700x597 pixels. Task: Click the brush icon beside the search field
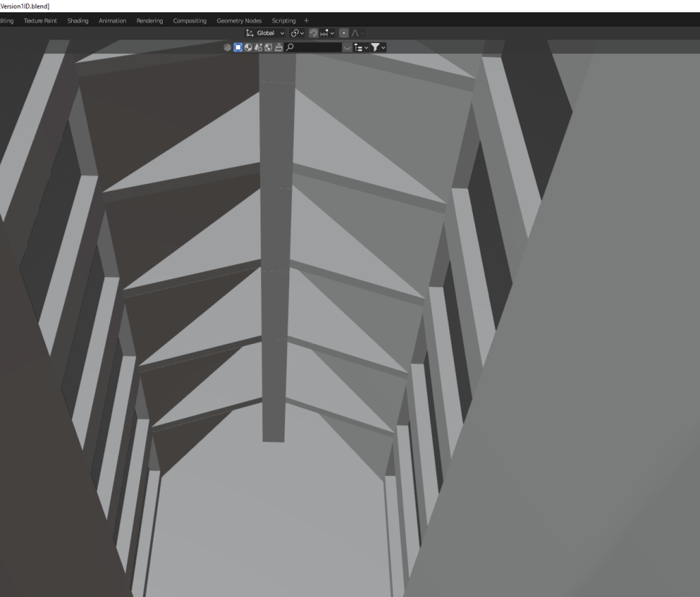click(279, 47)
